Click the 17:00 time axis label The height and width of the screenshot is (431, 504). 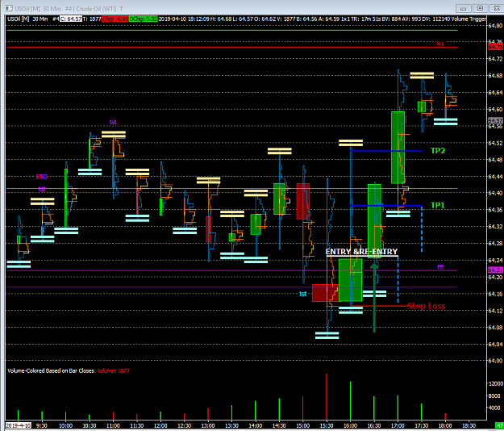(x=398, y=425)
